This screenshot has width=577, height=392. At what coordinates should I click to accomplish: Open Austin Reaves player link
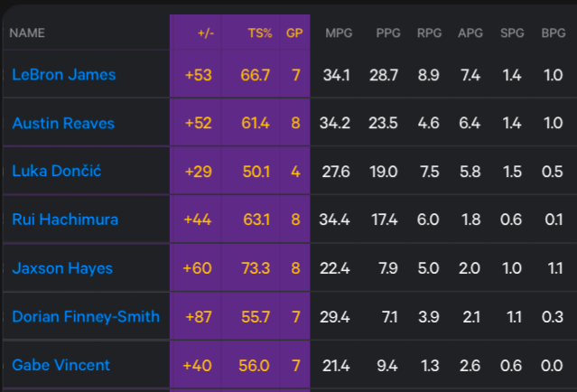[x=63, y=123]
